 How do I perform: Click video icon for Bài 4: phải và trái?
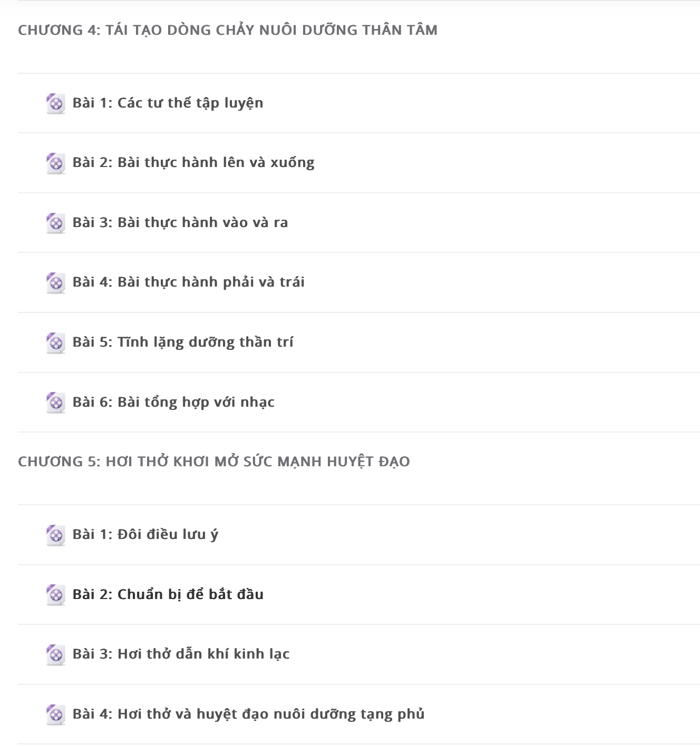[x=55, y=282]
